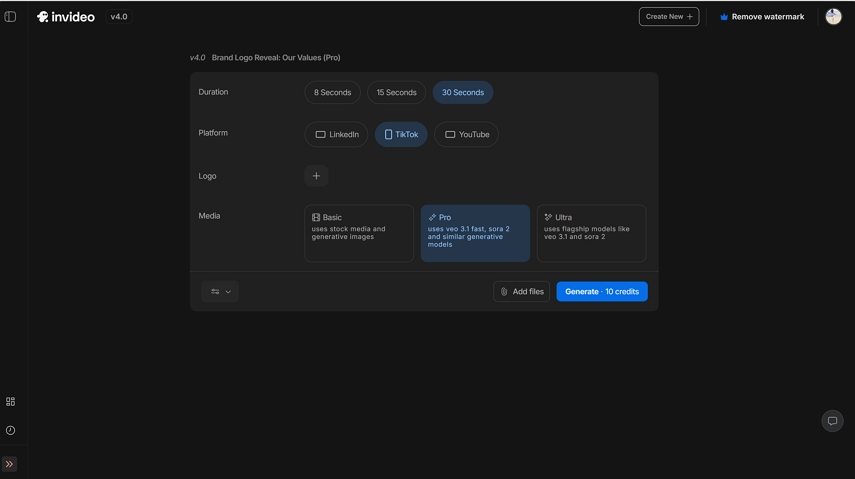Select the Ultra media option
Screen dimensions: 855x479
[x=591, y=233]
